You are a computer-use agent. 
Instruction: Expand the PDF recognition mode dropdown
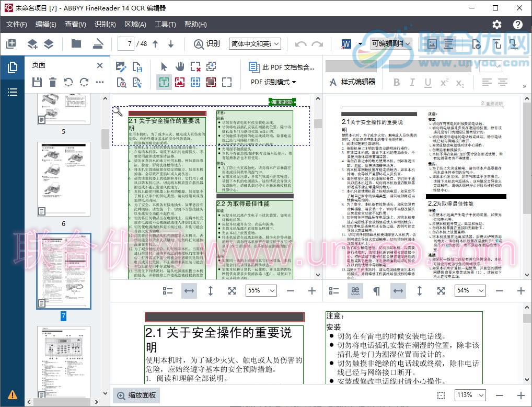tap(273, 82)
